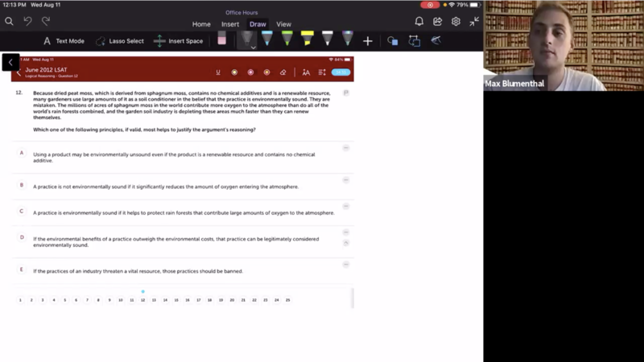Eliminate answer B using its minus button
The width and height of the screenshot is (644, 362).
point(346,180)
